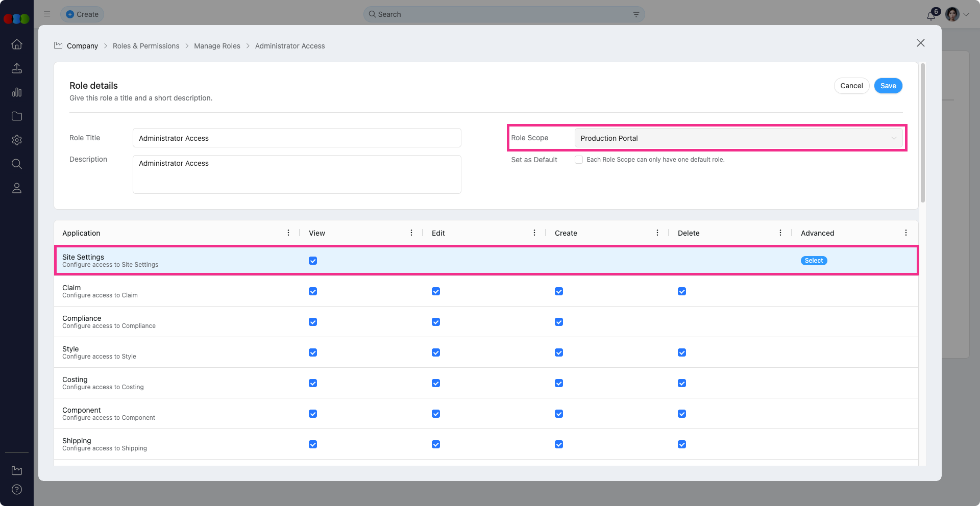This screenshot has width=980, height=506.
Task: Open the bar chart analytics icon
Action: (17, 92)
